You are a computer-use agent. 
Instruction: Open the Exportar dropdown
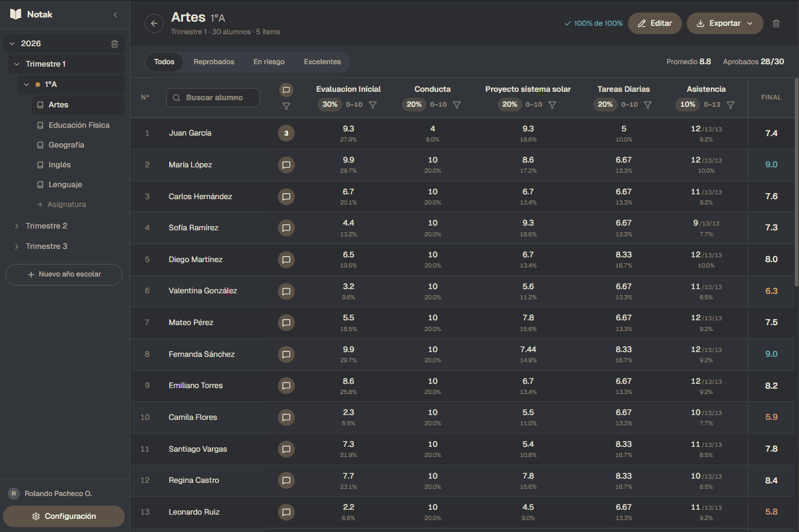tap(725, 23)
